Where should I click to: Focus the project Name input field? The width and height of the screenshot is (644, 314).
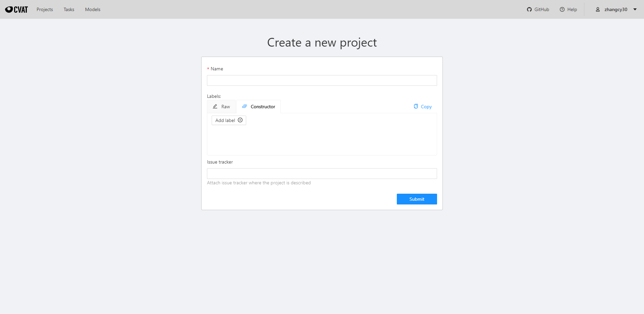322,80
